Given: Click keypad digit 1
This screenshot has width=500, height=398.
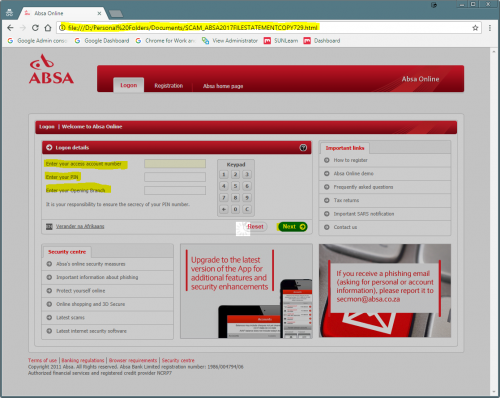Looking at the screenshot, I should pyautogui.click(x=224, y=174).
